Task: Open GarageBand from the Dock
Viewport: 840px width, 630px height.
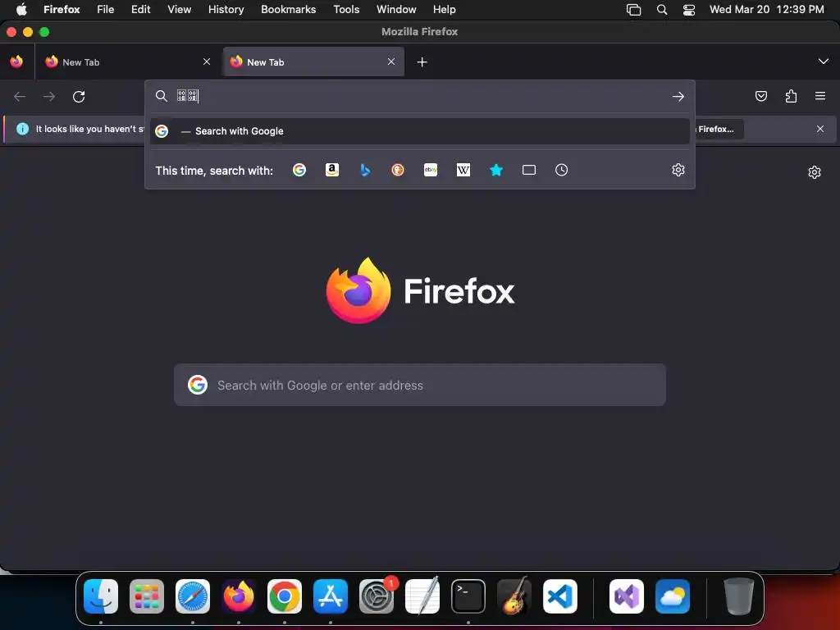Action: (514, 596)
